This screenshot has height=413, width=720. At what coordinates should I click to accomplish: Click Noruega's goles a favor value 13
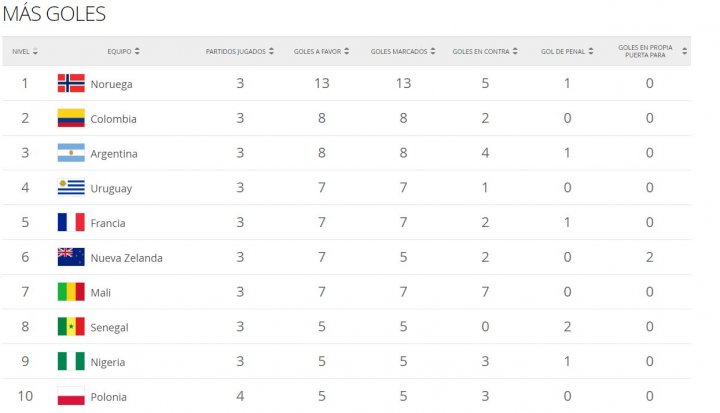pyautogui.click(x=322, y=83)
